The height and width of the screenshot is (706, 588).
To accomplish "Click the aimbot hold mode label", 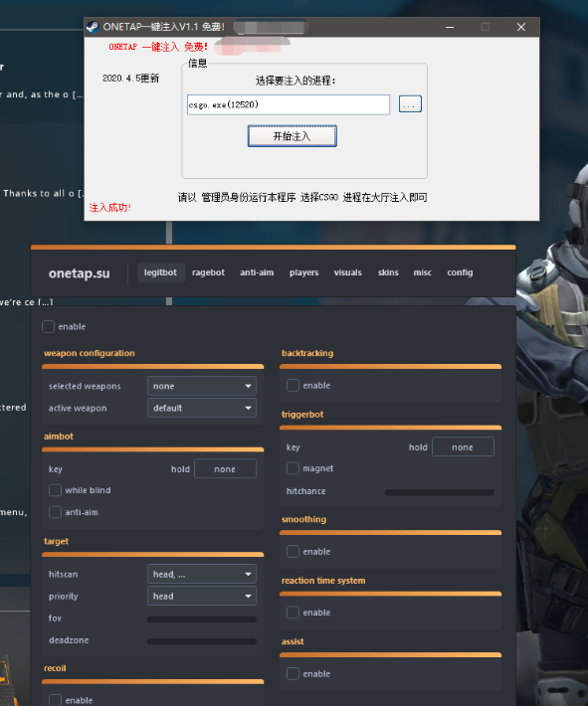I will 180,469.
